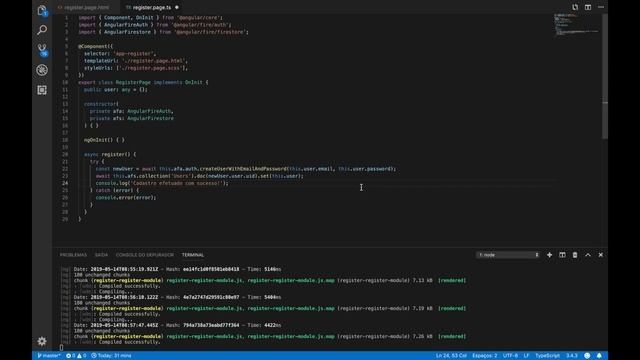Click the errors and warnings status counter
The image size is (640, 360).
click(x=76, y=356)
